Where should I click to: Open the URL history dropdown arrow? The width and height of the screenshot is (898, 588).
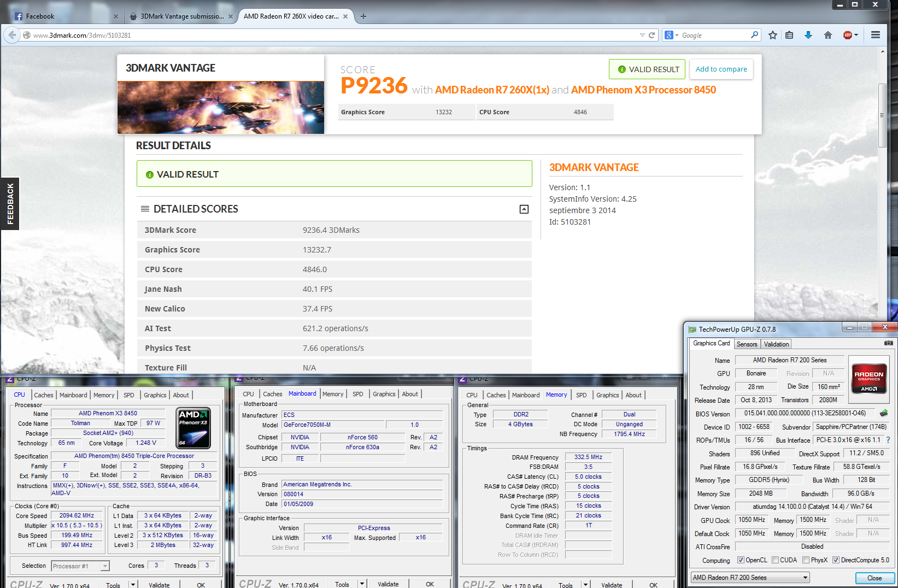642,35
